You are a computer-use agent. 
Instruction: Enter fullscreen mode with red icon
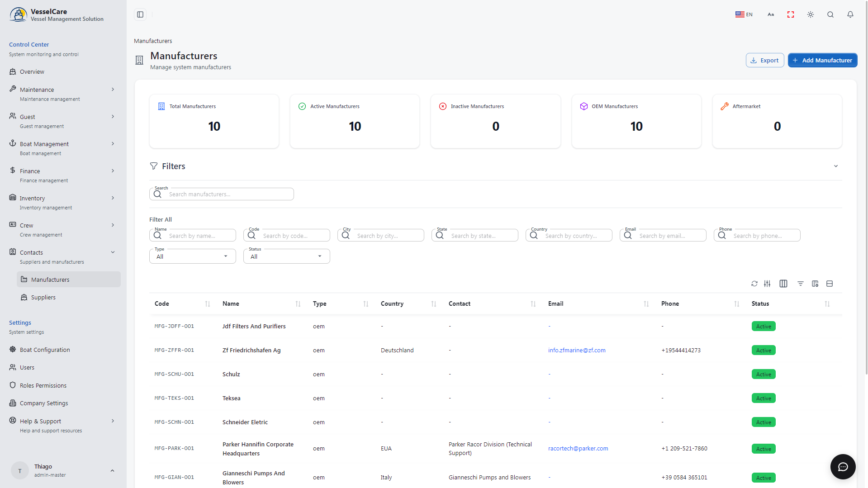tap(791, 14)
